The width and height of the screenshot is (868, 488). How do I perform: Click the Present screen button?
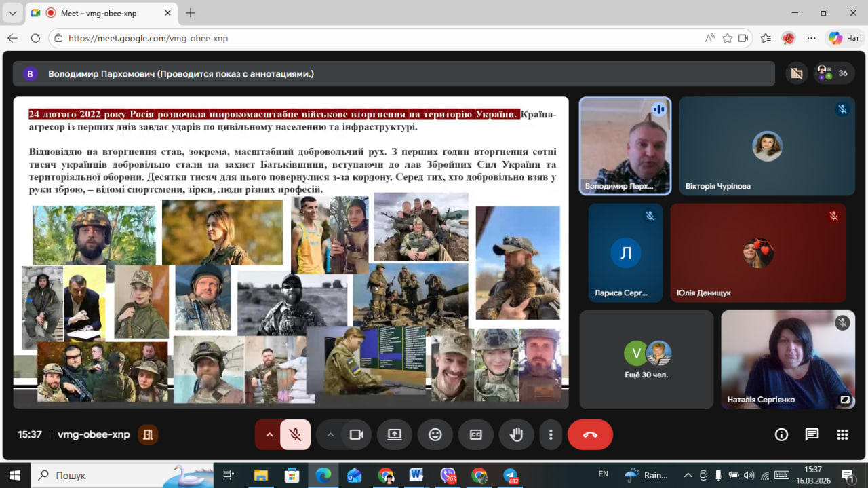395,435
